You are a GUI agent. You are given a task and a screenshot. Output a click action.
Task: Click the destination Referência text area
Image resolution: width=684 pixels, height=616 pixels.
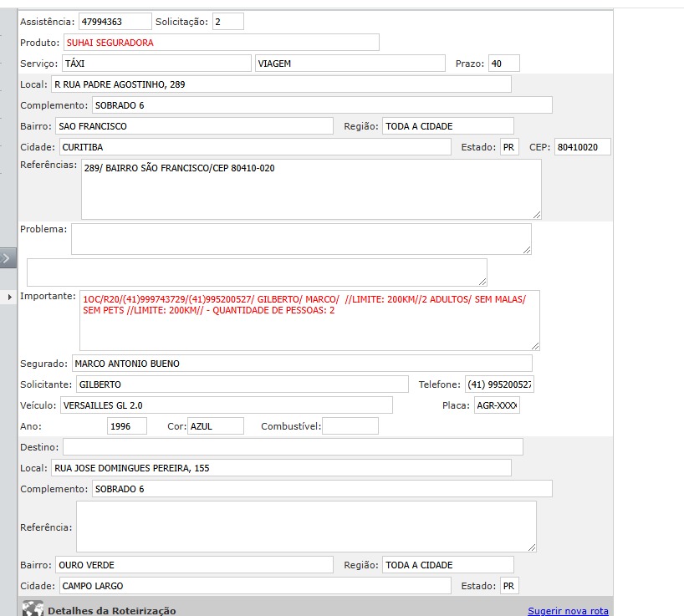(306, 527)
